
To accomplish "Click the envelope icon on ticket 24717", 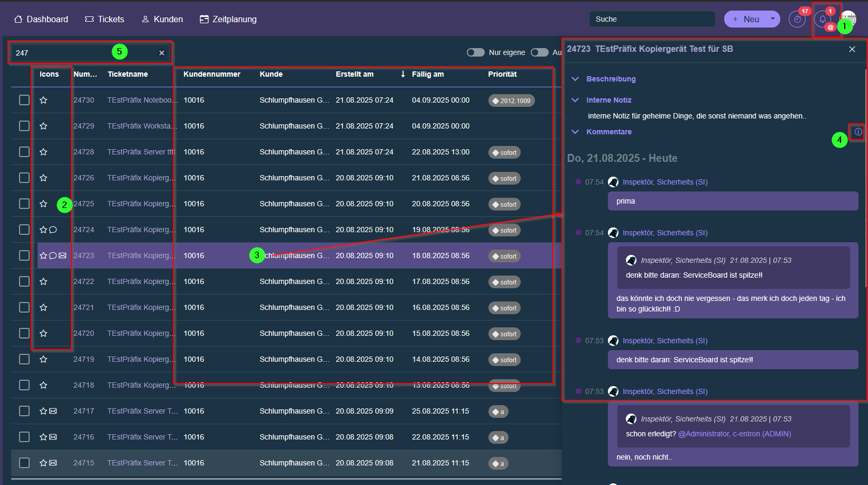I will tap(53, 411).
